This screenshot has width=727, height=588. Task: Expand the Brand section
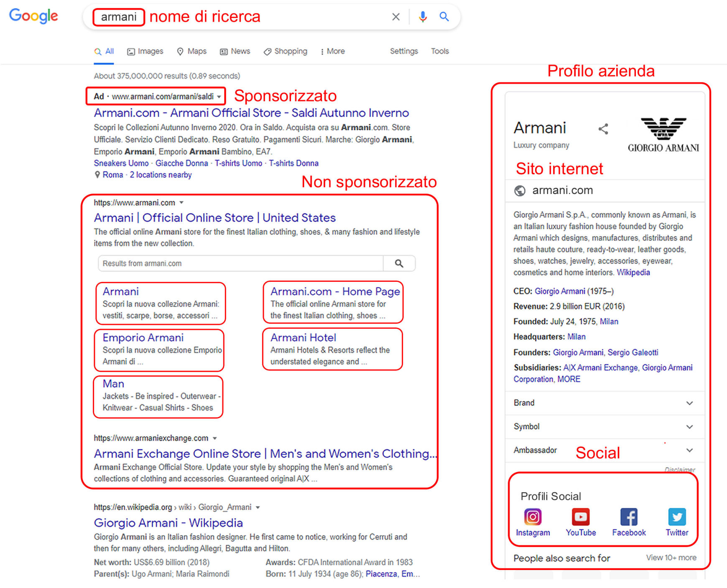click(605, 403)
